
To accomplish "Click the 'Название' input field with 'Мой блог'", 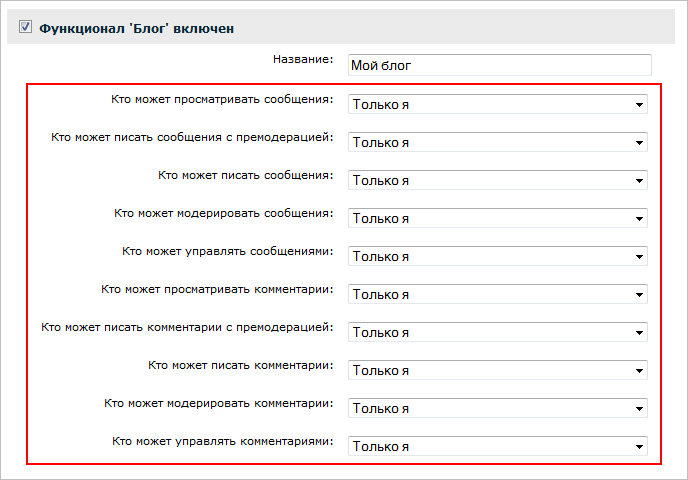I will tap(499, 66).
